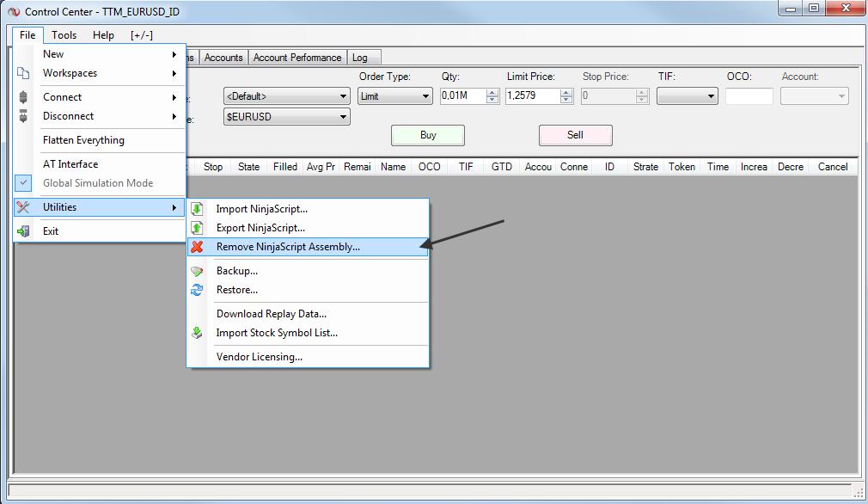Expand the New submenu

(x=174, y=54)
